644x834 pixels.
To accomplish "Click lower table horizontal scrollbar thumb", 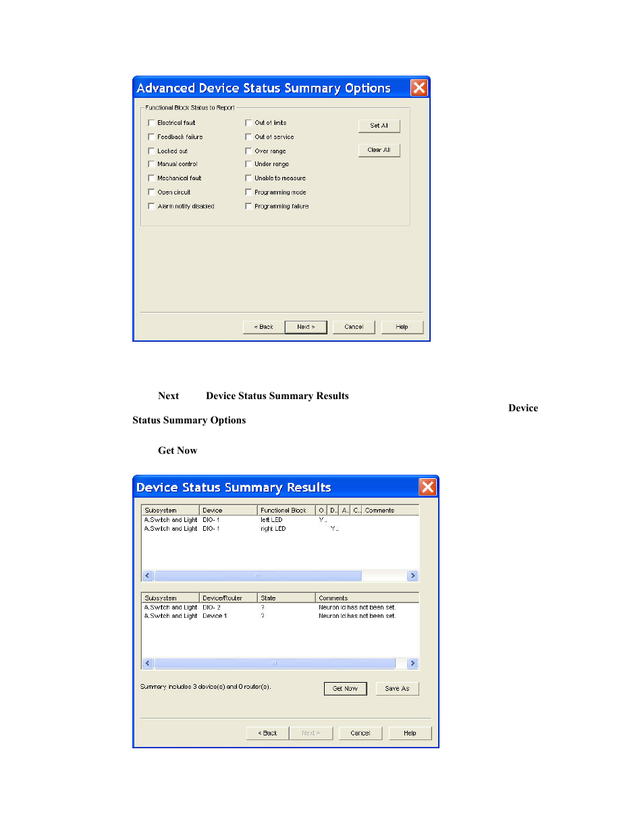I will tap(275, 664).
